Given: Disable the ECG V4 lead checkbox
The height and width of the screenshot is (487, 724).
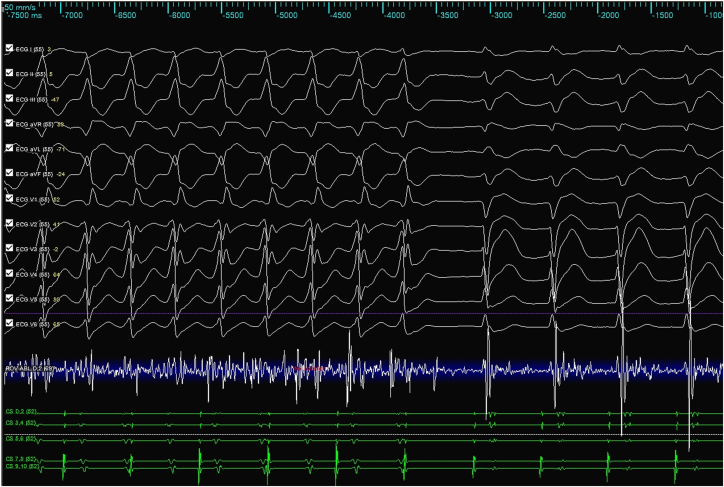Looking at the screenshot, I should (x=10, y=274).
